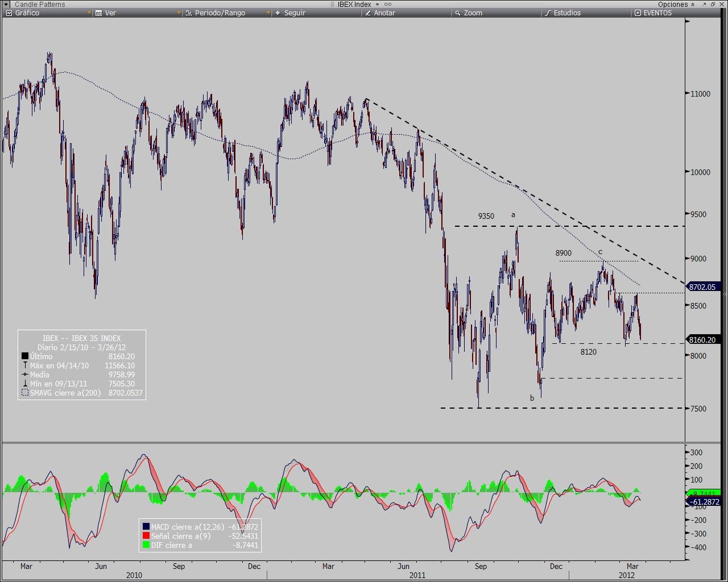Click the 8702.05 SMA price tag
Screen dimensions: 728x582
click(x=704, y=287)
